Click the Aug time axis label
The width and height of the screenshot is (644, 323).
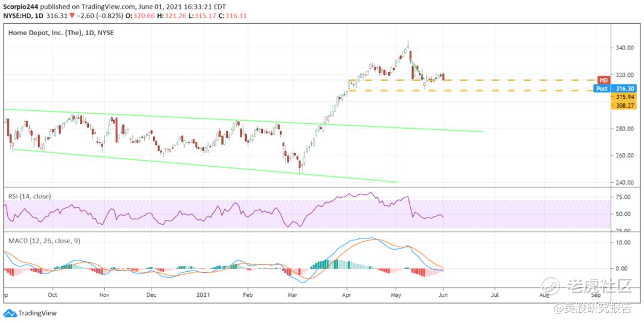click(x=544, y=294)
